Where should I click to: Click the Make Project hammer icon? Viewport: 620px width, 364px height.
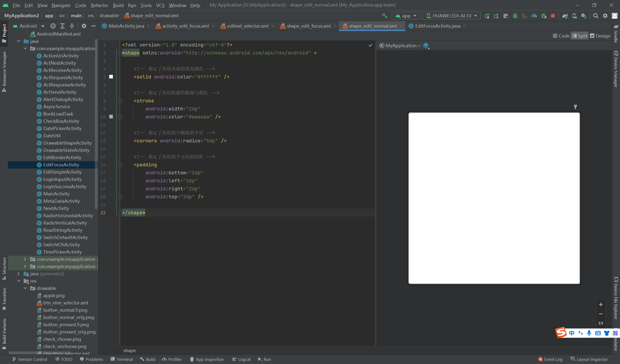(385, 16)
